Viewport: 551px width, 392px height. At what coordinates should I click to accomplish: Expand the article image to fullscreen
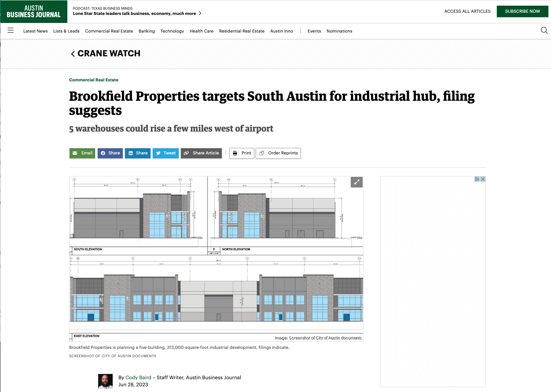tap(356, 182)
